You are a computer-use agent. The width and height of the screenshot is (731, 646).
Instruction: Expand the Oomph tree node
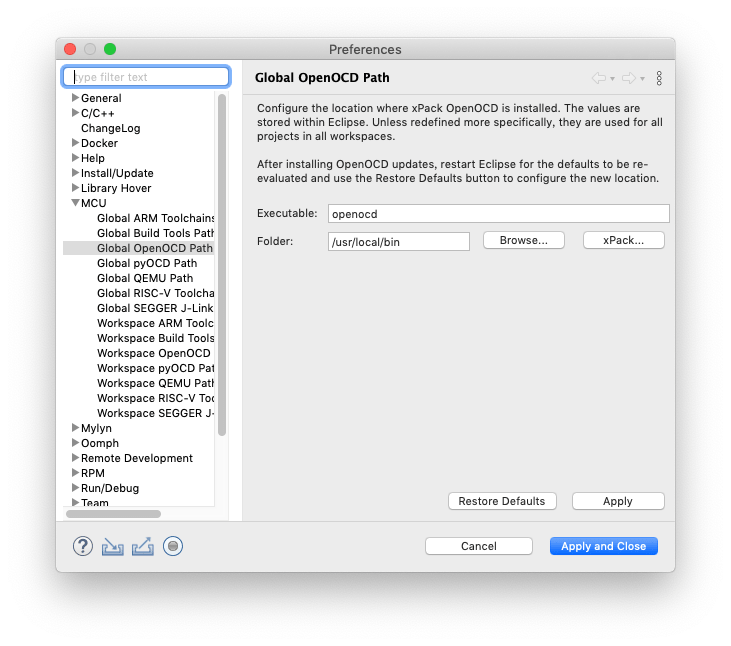pyautogui.click(x=75, y=442)
